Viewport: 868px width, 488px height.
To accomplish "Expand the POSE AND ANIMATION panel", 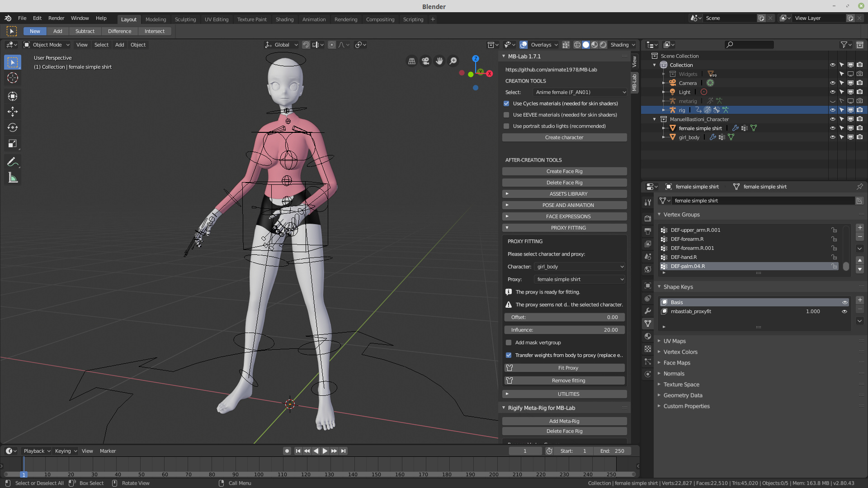I will tap(564, 205).
